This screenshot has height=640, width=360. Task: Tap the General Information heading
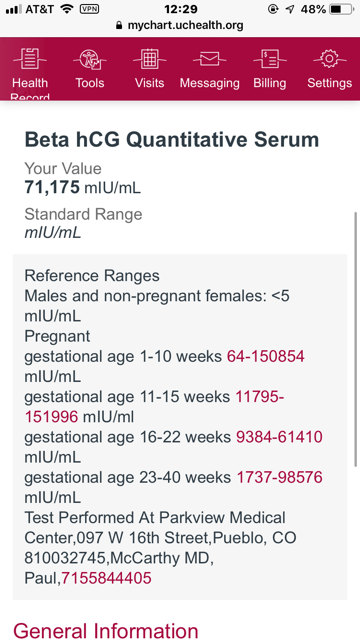[106, 629]
